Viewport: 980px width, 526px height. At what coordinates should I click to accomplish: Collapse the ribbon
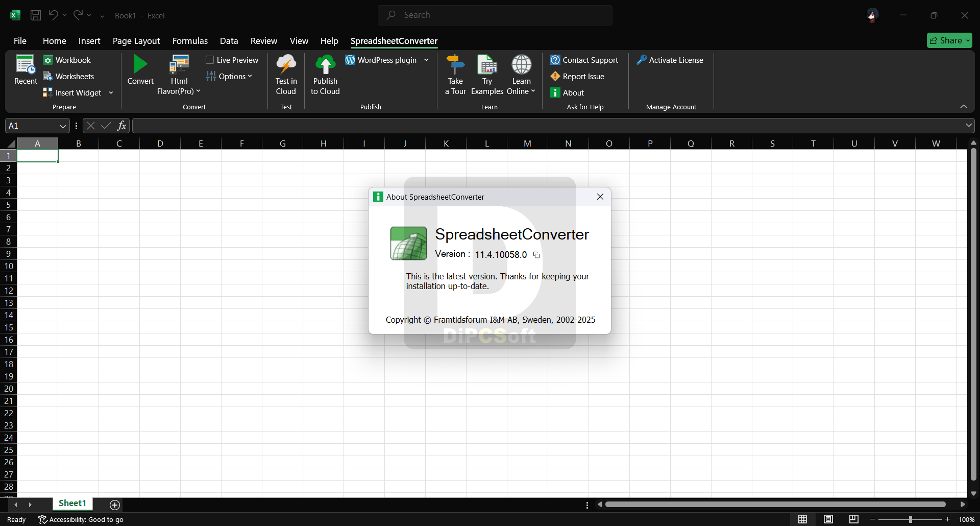(x=964, y=107)
